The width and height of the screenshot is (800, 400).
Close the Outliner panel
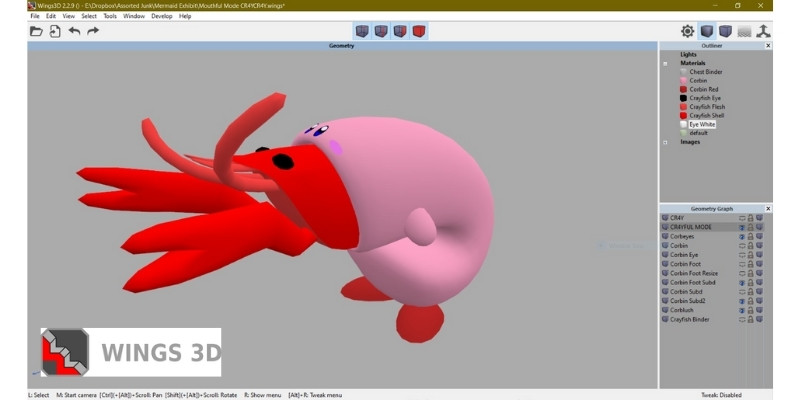768,46
